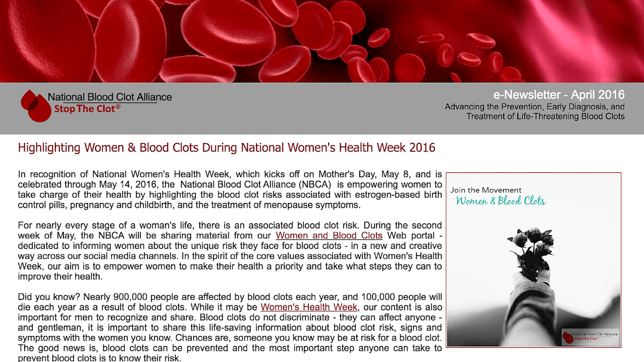Click the e-Newsletter - April 2016 header
This screenshot has height=362, width=644.
tap(558, 95)
